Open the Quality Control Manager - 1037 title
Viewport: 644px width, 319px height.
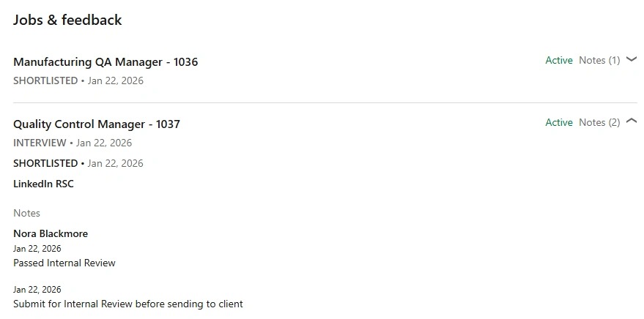(97, 124)
